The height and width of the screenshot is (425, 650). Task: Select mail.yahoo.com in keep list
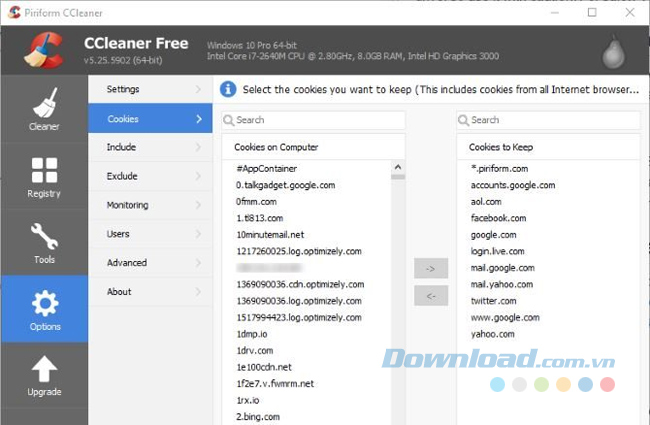(502, 284)
